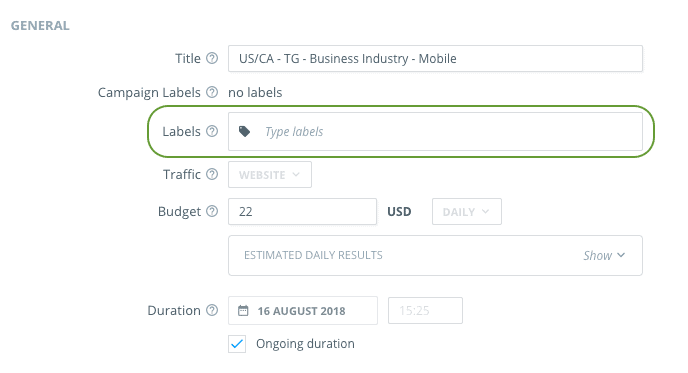Show help for the Traffic field
The width and height of the screenshot is (688, 373).
[x=212, y=174]
